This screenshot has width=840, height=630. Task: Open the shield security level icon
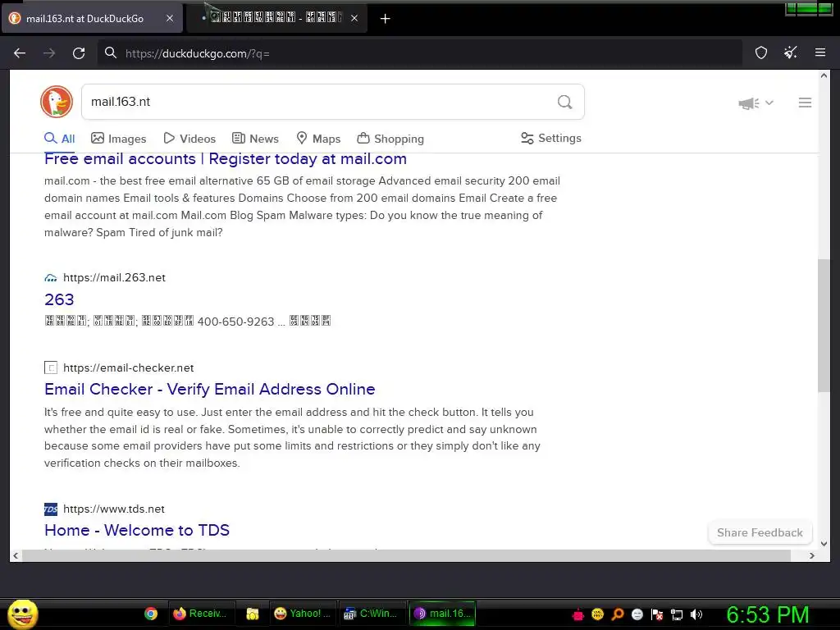point(761,52)
